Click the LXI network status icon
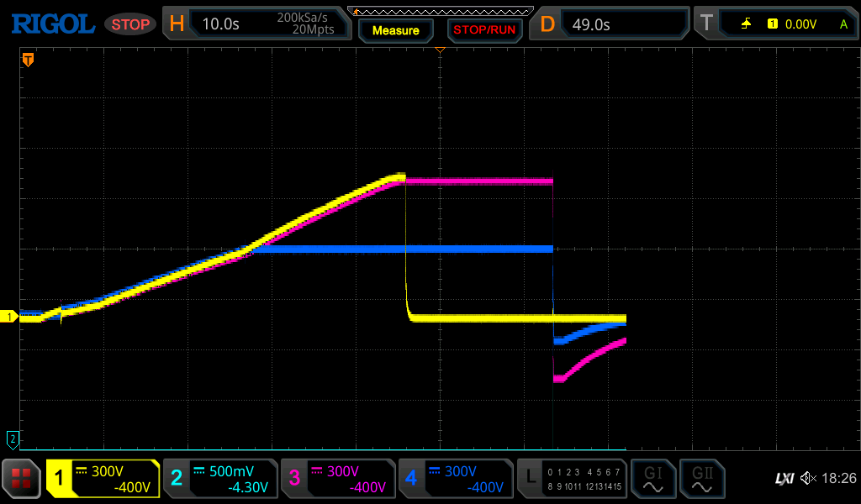Screen dimensions: 861x504 click(x=784, y=479)
